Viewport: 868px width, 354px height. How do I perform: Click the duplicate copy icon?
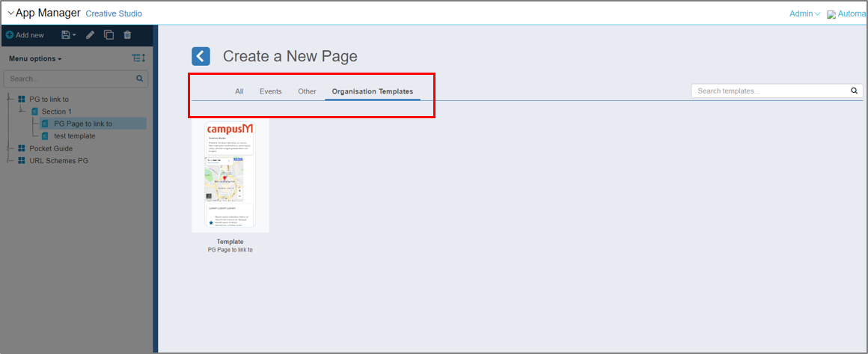pyautogui.click(x=109, y=35)
